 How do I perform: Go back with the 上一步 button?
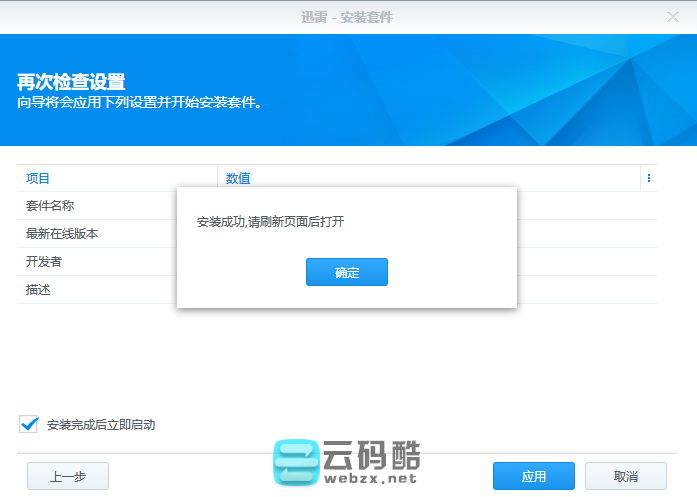(x=67, y=476)
